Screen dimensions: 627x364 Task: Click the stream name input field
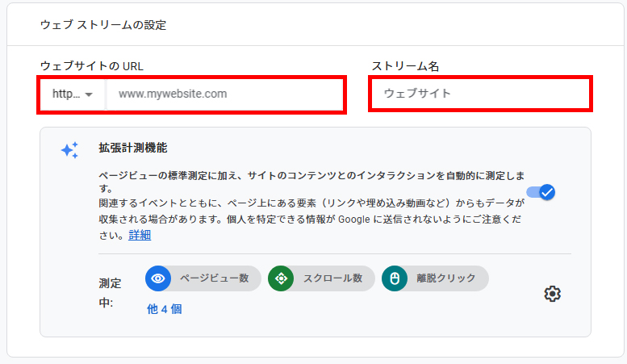coord(480,94)
